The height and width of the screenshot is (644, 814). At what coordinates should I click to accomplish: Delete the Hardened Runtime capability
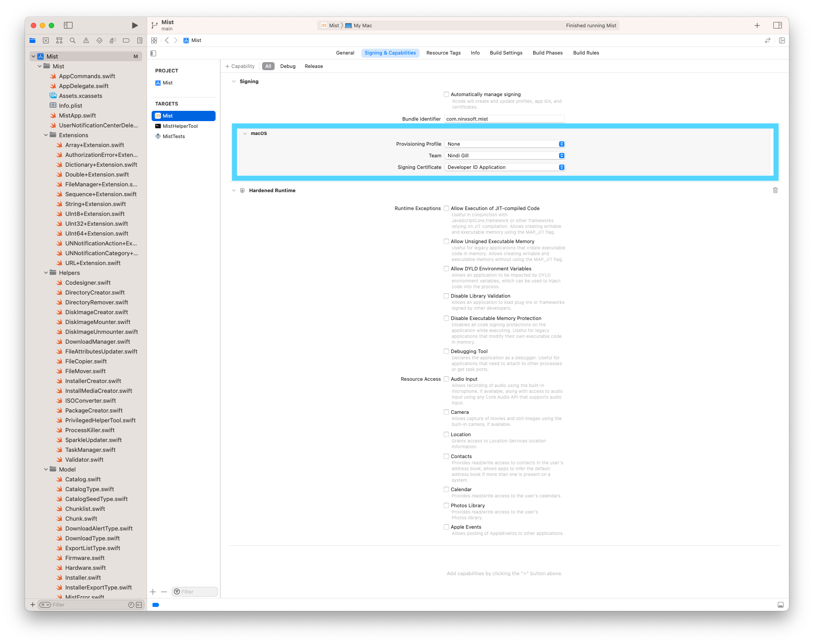coord(775,190)
